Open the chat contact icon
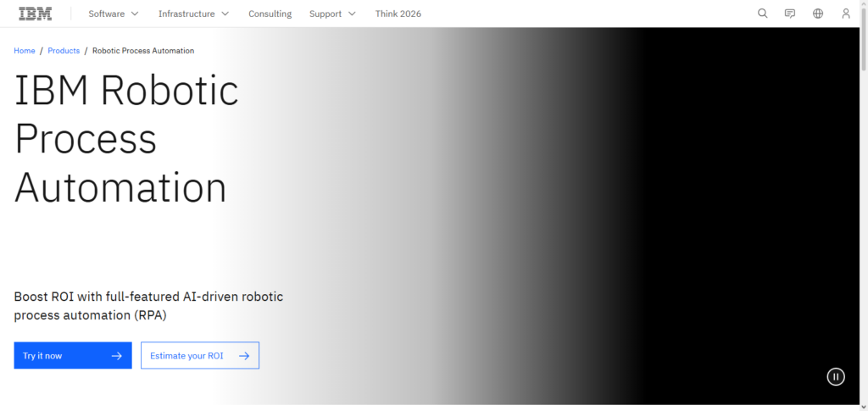The height and width of the screenshot is (411, 868). [x=790, y=14]
